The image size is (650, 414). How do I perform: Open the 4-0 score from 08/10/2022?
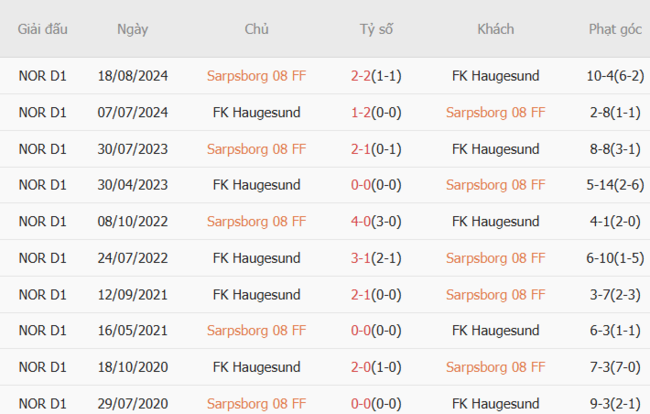coord(362,222)
